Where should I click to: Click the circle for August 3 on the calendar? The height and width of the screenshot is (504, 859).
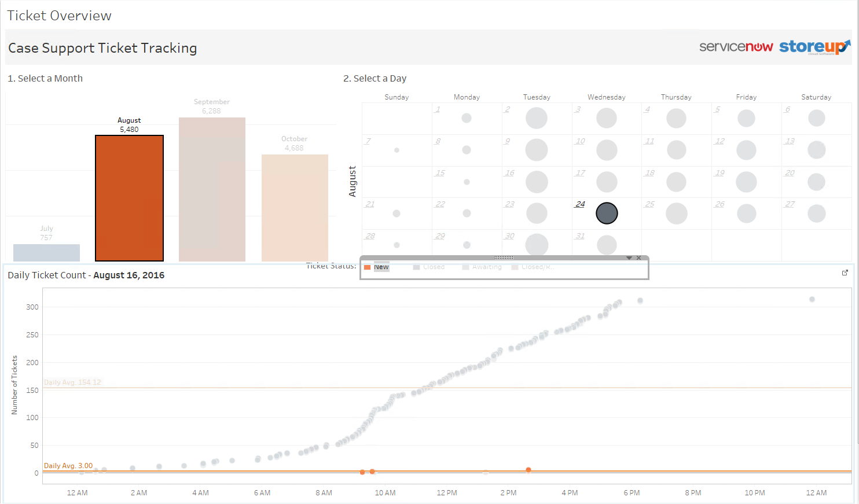606,118
